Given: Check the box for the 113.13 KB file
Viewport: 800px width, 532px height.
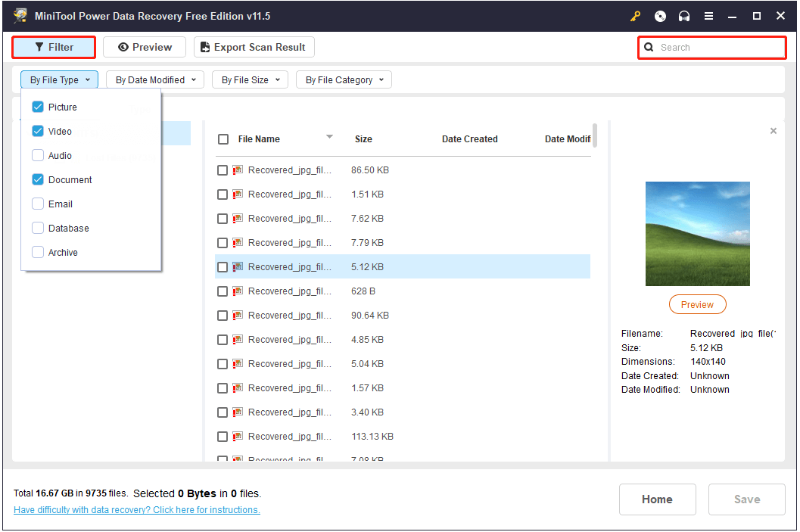Looking at the screenshot, I should tap(223, 437).
